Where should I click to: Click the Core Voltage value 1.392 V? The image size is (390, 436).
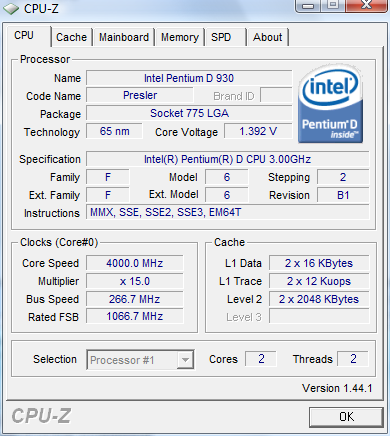258,131
